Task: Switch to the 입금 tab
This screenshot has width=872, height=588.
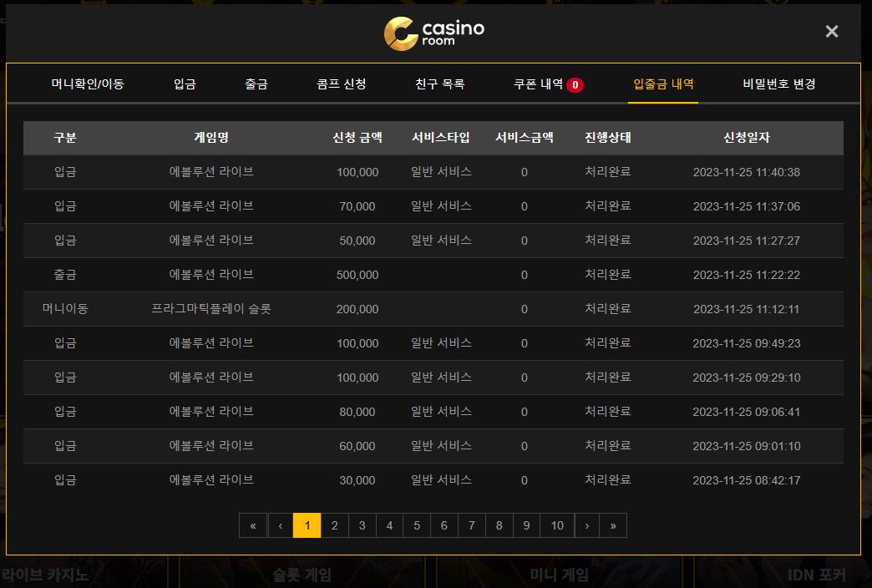Action: [x=185, y=84]
